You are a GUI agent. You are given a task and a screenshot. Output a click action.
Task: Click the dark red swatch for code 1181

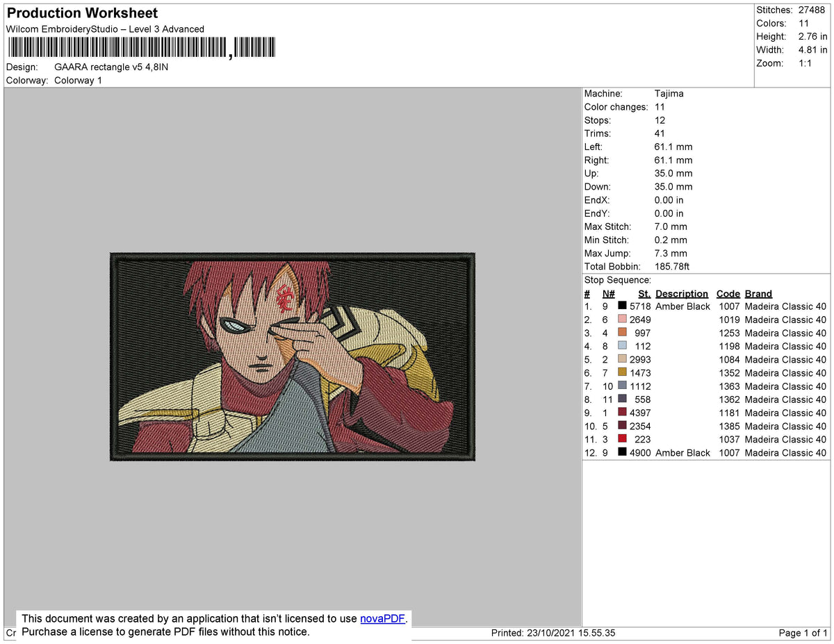[621, 413]
